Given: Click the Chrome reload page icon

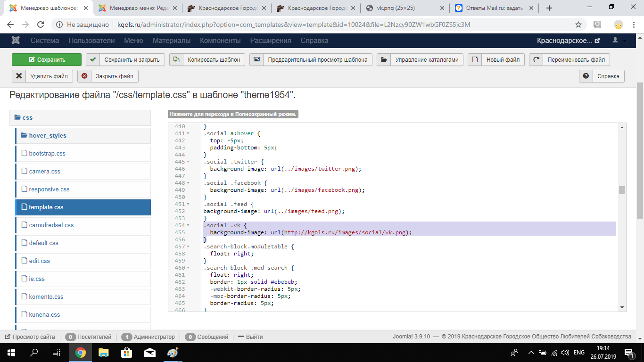Looking at the screenshot, I should (x=41, y=25).
